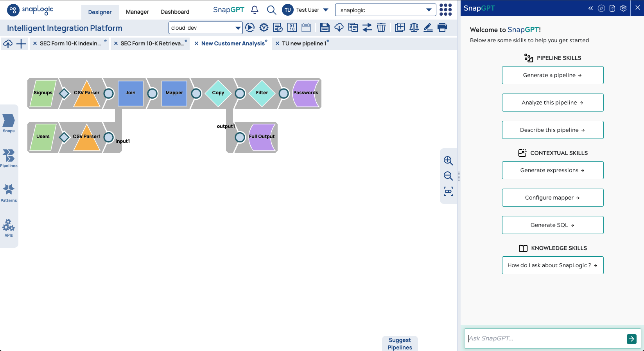Click the Generate expressions button
644x351 pixels.
(x=553, y=170)
